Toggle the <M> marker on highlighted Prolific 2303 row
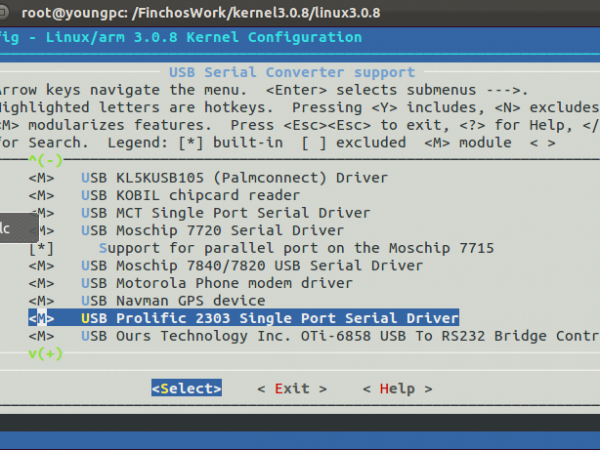600x450 pixels. point(42,318)
